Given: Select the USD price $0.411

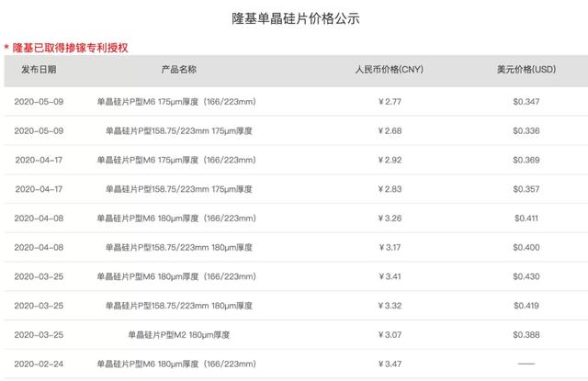Looking at the screenshot, I should [526, 218].
